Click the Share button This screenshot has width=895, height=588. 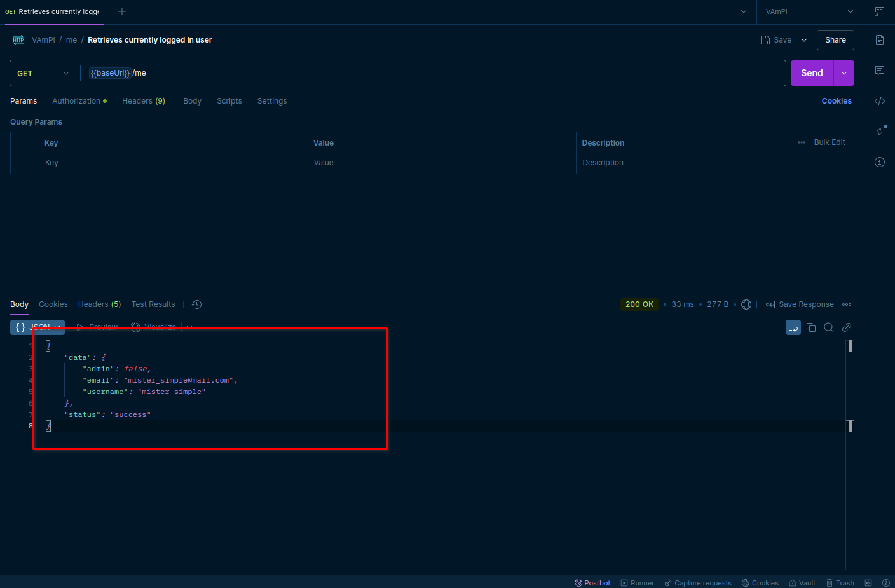click(x=835, y=40)
